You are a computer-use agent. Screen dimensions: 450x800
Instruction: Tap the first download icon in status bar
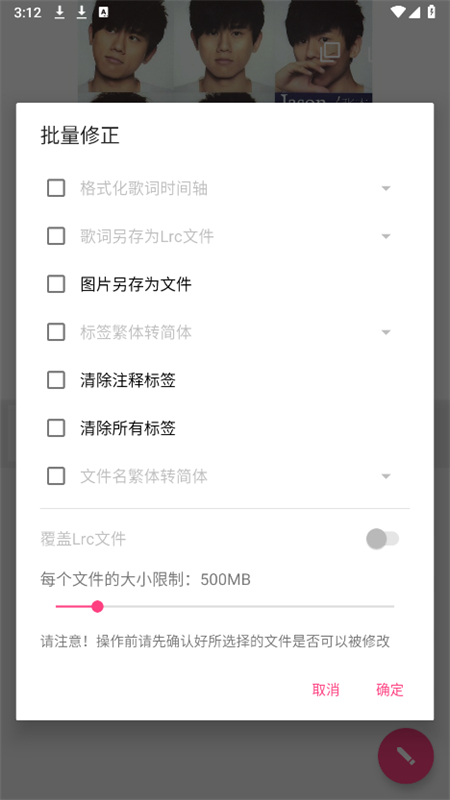(x=60, y=12)
